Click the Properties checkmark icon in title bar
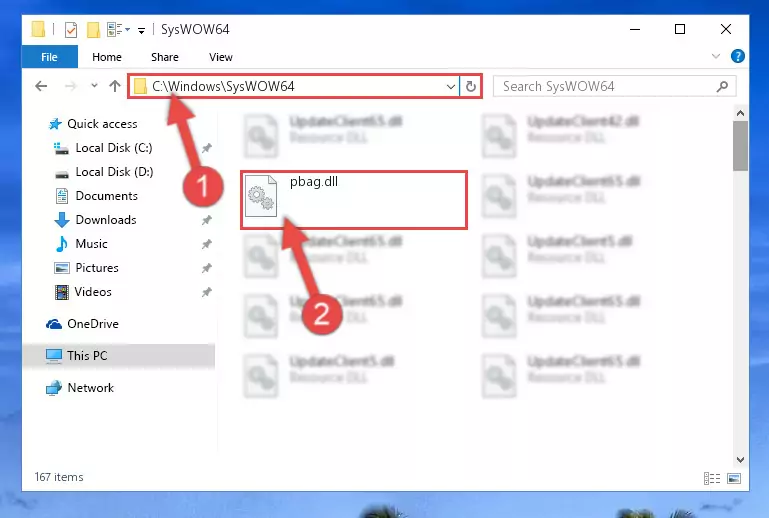This screenshot has width=769, height=518. tap(71, 30)
